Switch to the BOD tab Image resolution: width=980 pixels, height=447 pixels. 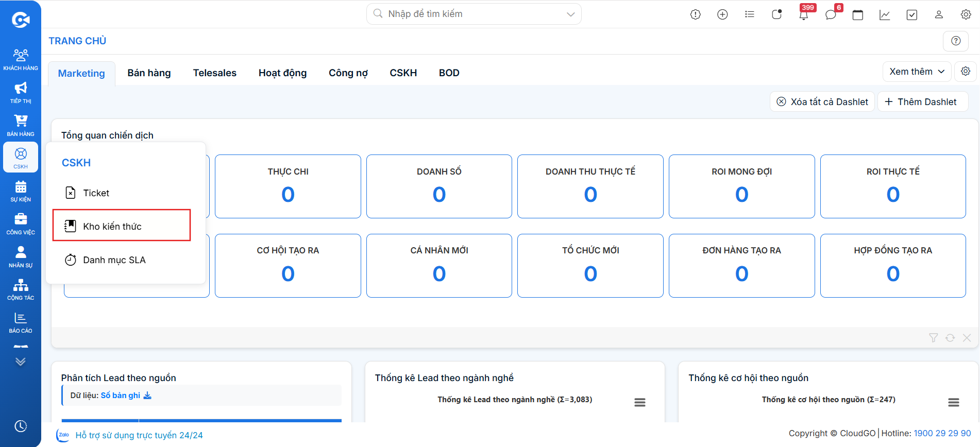point(449,73)
